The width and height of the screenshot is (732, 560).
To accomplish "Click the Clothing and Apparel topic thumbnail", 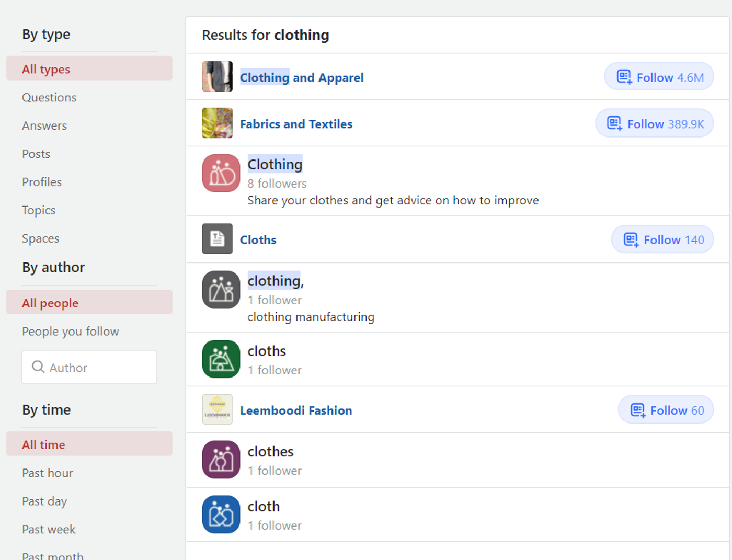I will (x=217, y=76).
